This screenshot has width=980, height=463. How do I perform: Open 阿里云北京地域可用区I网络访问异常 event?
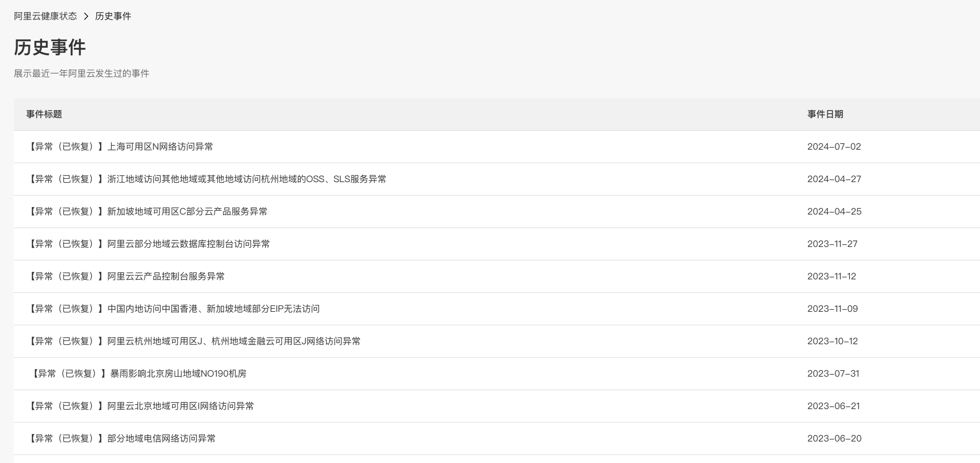pos(141,406)
